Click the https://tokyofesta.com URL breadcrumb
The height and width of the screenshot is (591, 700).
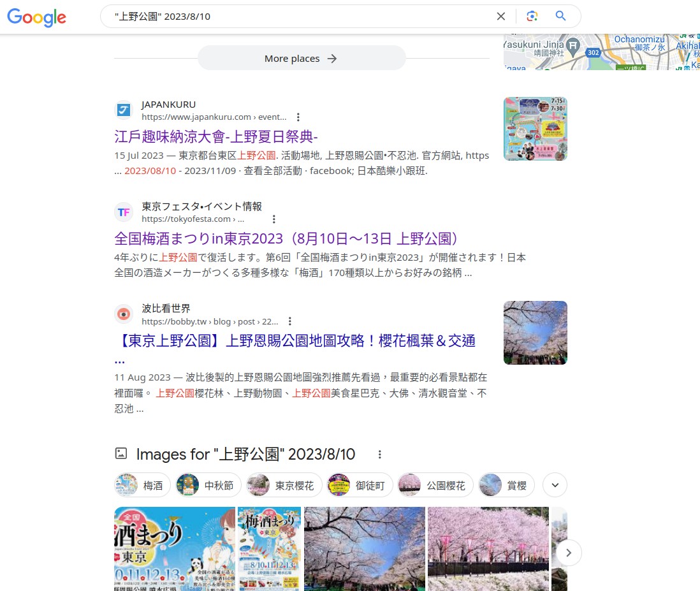click(x=193, y=219)
